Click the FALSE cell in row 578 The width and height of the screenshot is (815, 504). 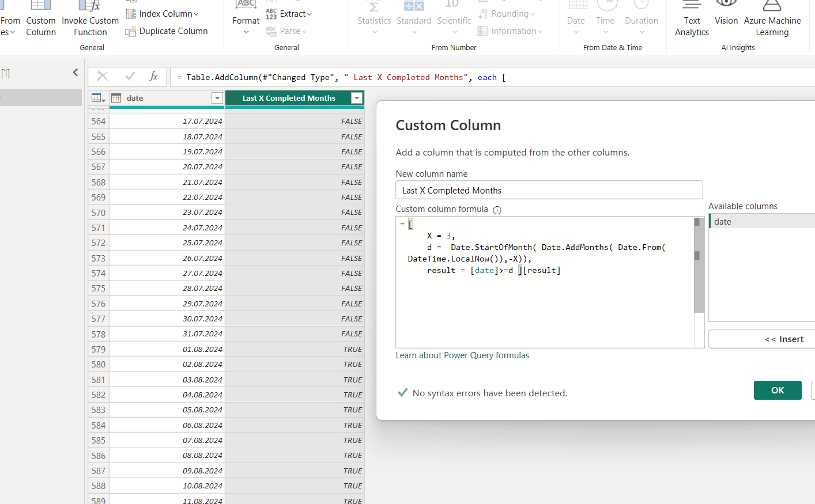(x=295, y=334)
